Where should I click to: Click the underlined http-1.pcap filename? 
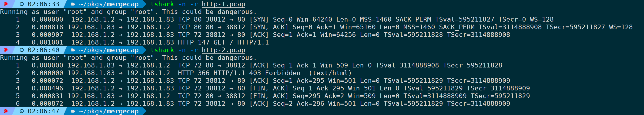pyautogui.click(x=224, y=4)
